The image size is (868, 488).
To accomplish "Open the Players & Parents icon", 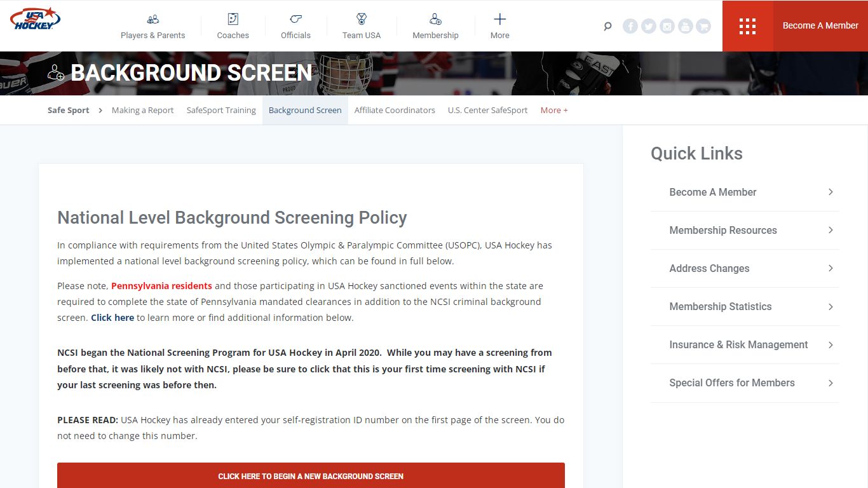I will tap(153, 19).
